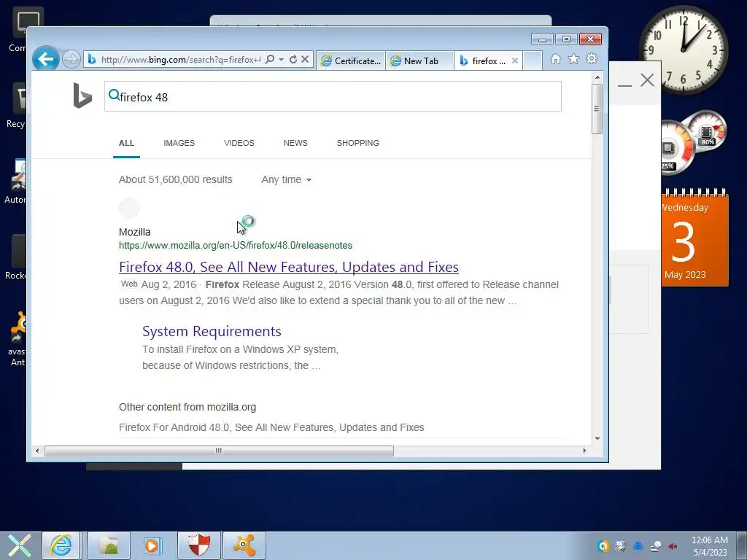Open the mozilla.org releasenotes URL
This screenshot has width=747, height=560.
[236, 245]
